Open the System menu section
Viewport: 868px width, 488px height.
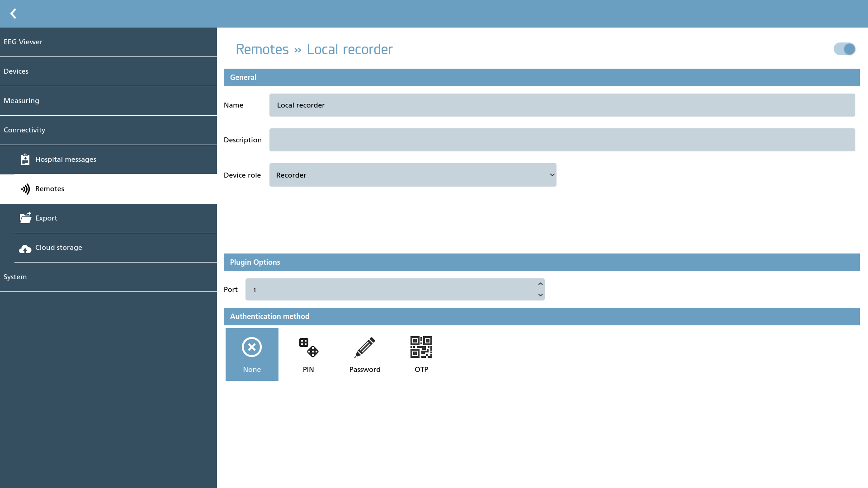click(x=108, y=277)
